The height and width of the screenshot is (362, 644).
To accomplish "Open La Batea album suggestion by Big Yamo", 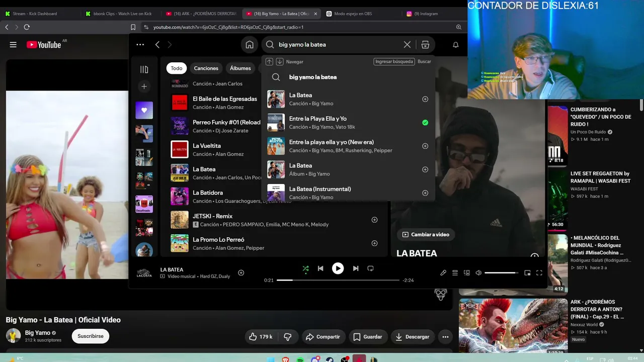I will (348, 169).
